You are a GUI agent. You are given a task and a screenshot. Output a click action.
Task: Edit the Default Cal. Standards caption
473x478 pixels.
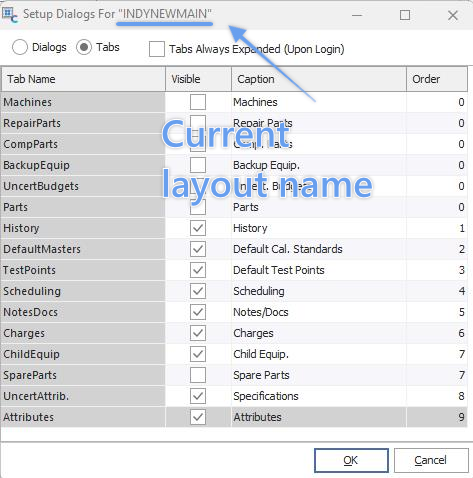click(319, 249)
